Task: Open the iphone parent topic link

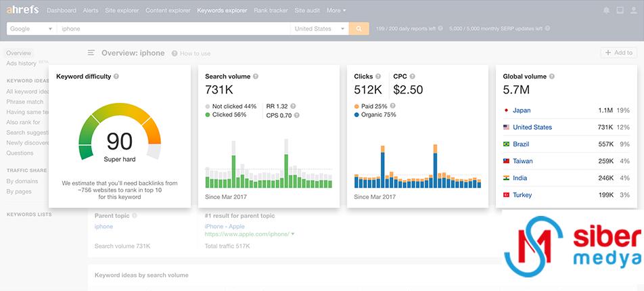Action: pos(103,227)
